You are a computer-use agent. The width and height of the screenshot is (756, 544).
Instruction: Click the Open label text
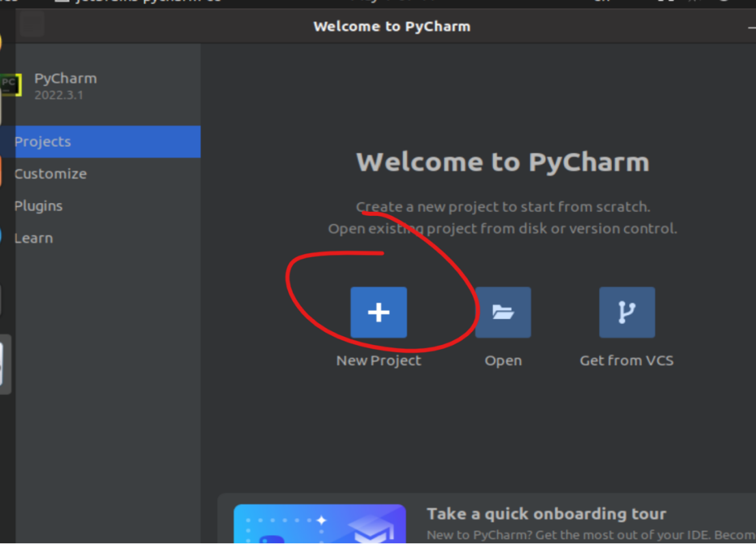click(503, 361)
